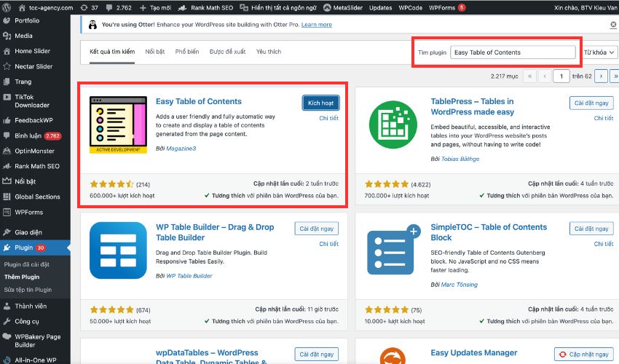The height and width of the screenshot is (364, 619).
Task: Click the WordPress logo in admin bar
Action: click(7, 7)
